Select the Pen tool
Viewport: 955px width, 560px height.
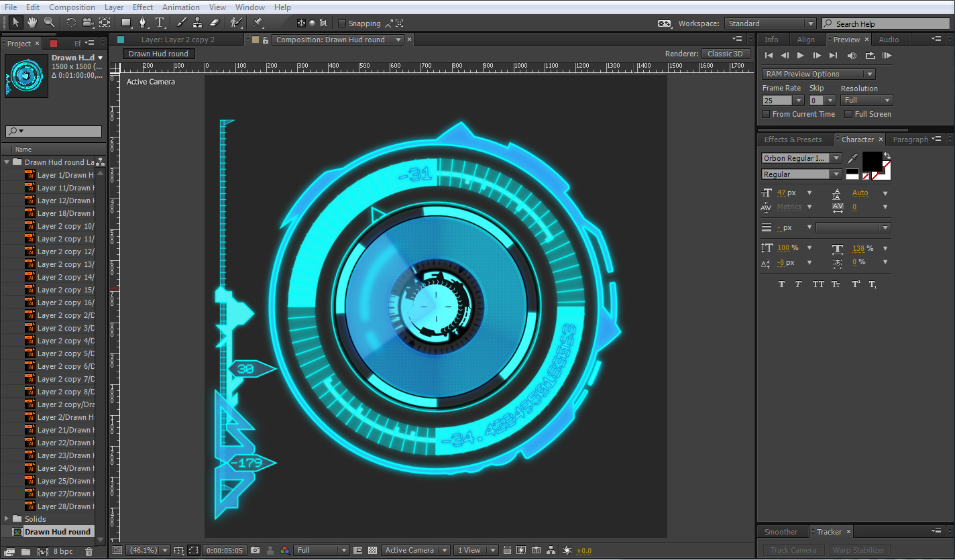(142, 22)
